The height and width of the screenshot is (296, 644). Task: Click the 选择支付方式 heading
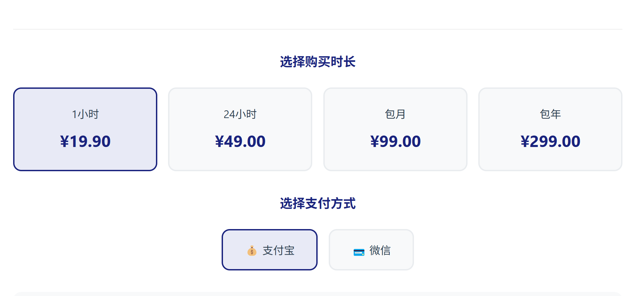317,203
